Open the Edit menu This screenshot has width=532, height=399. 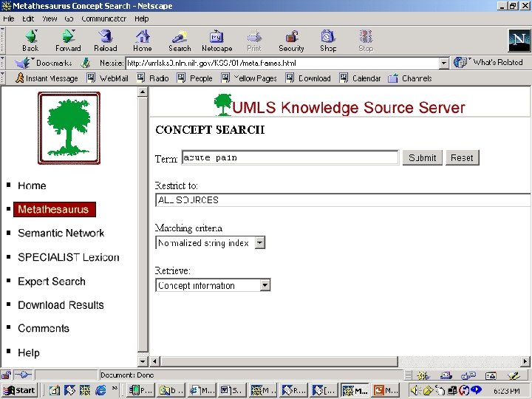(x=28, y=18)
